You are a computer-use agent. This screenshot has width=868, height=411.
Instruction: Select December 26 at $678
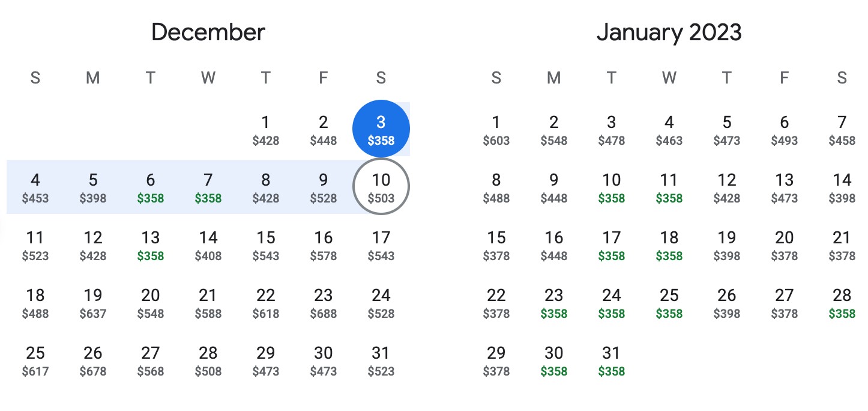pos(92,360)
